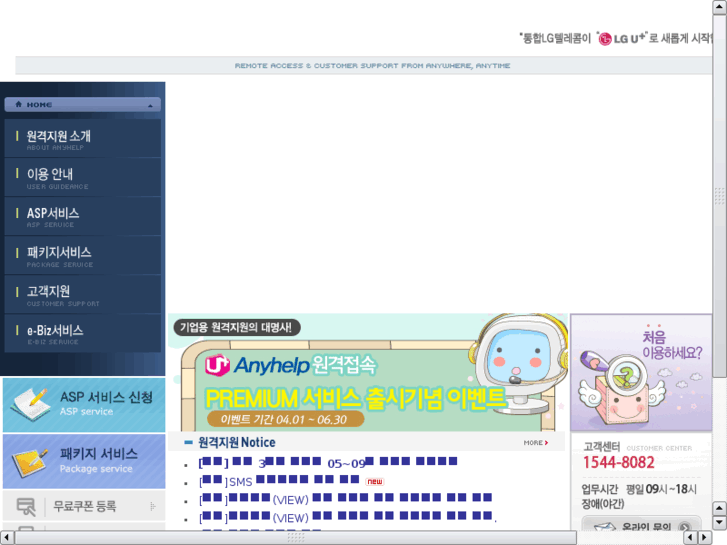Click the 원격지원 Notice heading
Image resolution: width=727 pixels, height=545 pixels.
coord(237,442)
